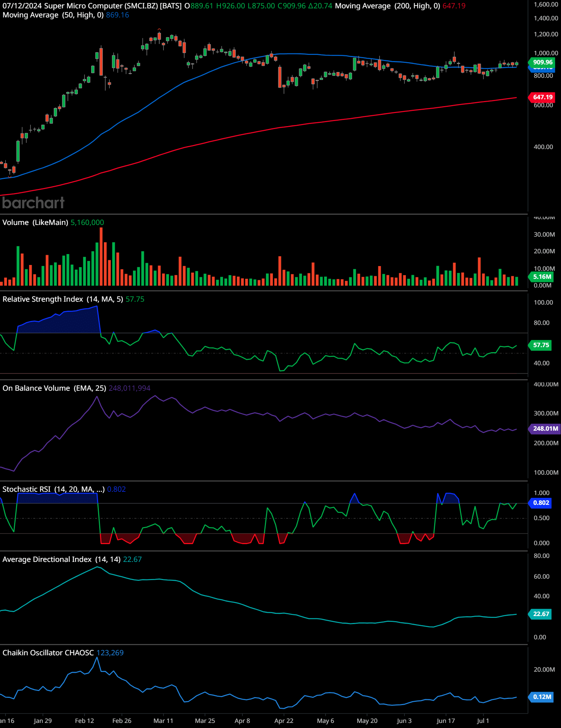Click the Jun 3 date label
The image size is (561, 728).
[404, 721]
